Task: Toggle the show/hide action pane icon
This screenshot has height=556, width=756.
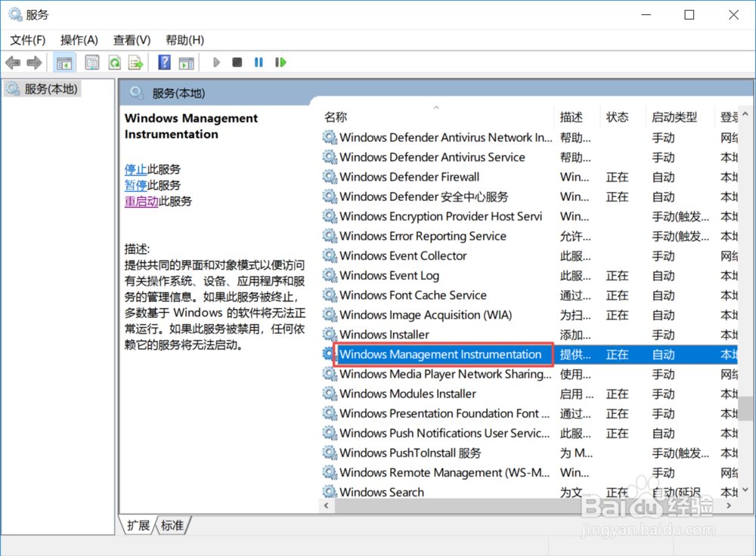Action: [186, 63]
